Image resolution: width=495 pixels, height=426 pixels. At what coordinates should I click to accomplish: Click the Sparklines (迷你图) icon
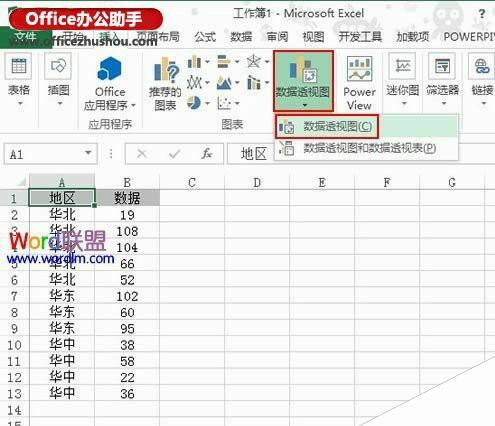coord(403,66)
